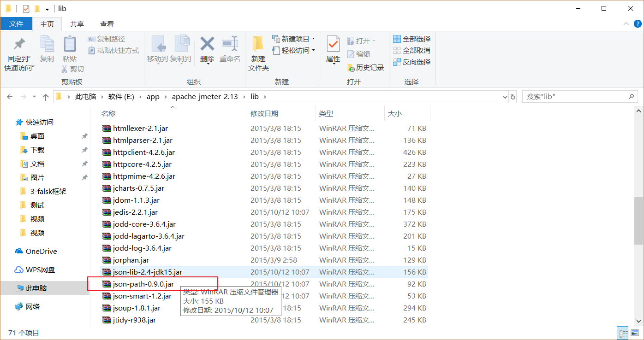Screen dimensions: 644x340
Task: Open the Move to (移动到) menu
Action: [x=157, y=49]
